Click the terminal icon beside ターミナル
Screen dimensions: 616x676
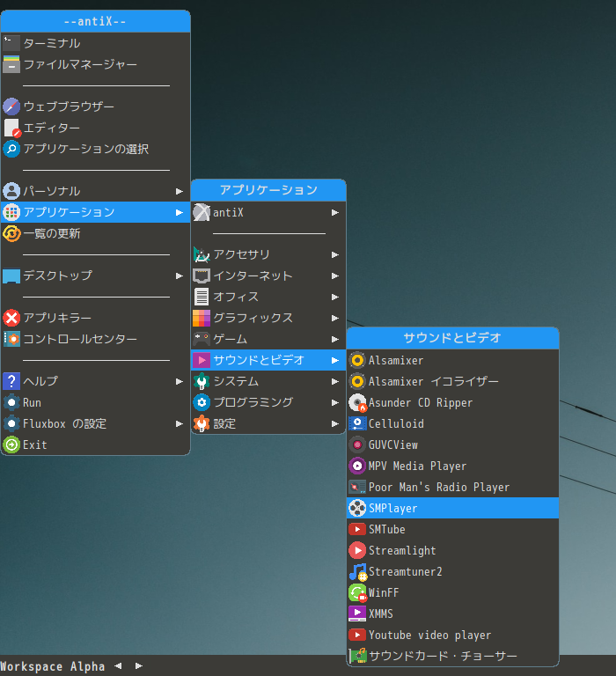point(11,43)
